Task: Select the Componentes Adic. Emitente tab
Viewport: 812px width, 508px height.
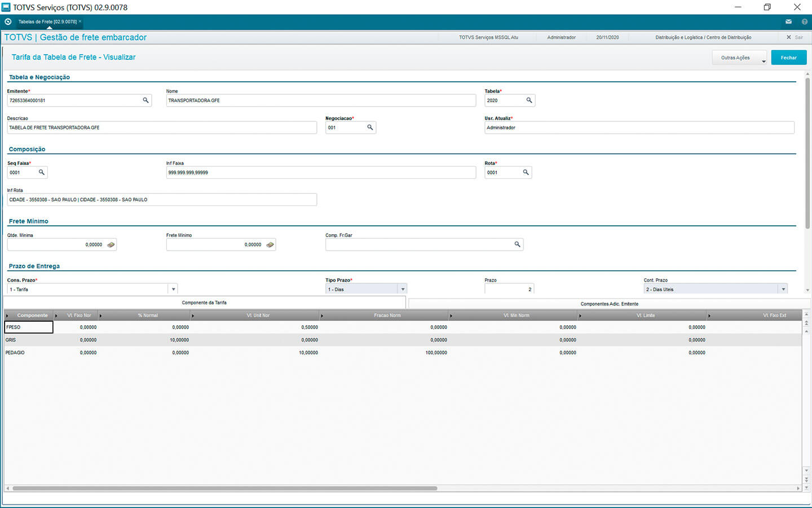Action: tap(609, 304)
